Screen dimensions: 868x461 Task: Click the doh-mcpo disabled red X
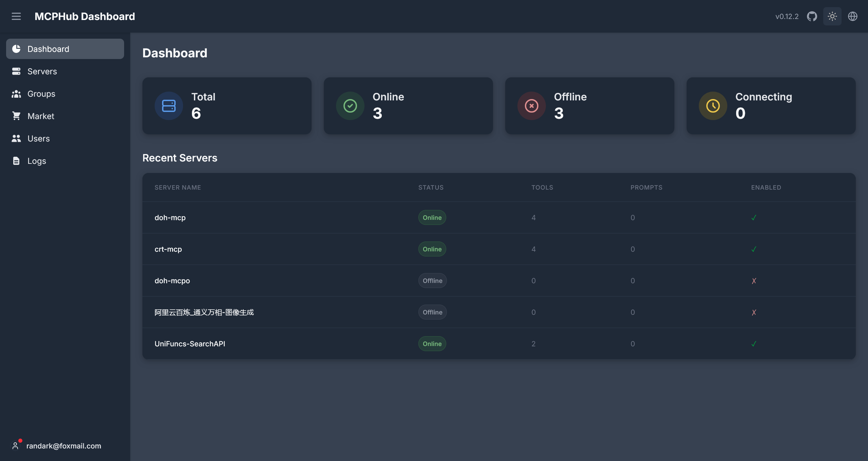(x=754, y=281)
